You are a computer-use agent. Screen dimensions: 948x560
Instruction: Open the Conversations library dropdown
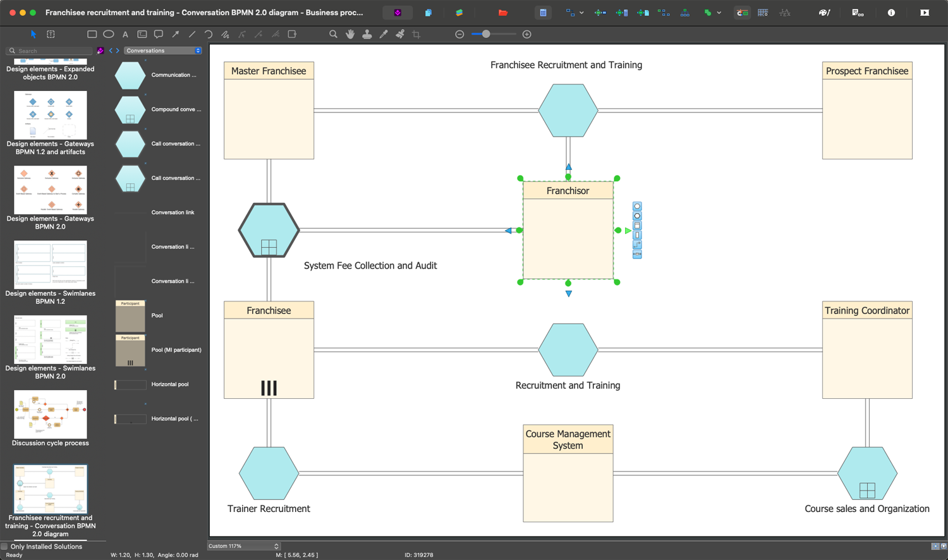point(162,51)
